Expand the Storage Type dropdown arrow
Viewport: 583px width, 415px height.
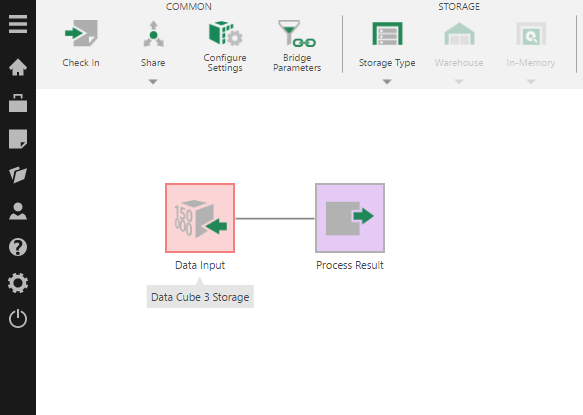click(387, 81)
